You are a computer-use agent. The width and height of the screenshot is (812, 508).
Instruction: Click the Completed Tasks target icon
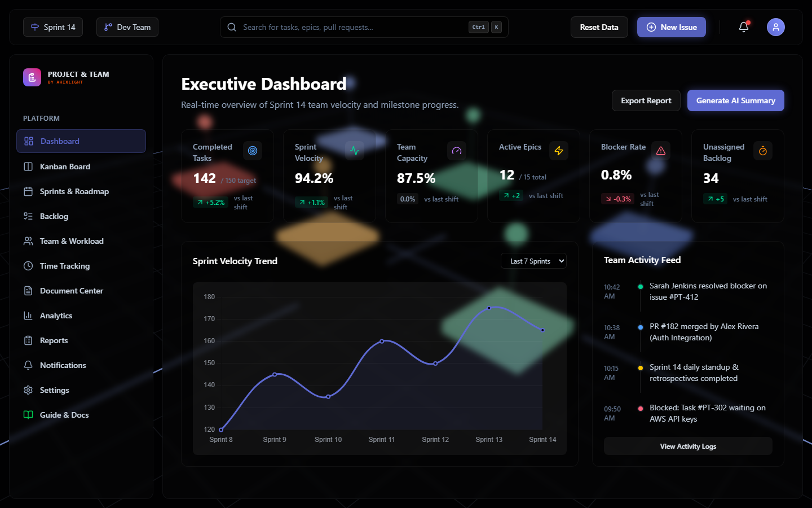click(x=253, y=151)
